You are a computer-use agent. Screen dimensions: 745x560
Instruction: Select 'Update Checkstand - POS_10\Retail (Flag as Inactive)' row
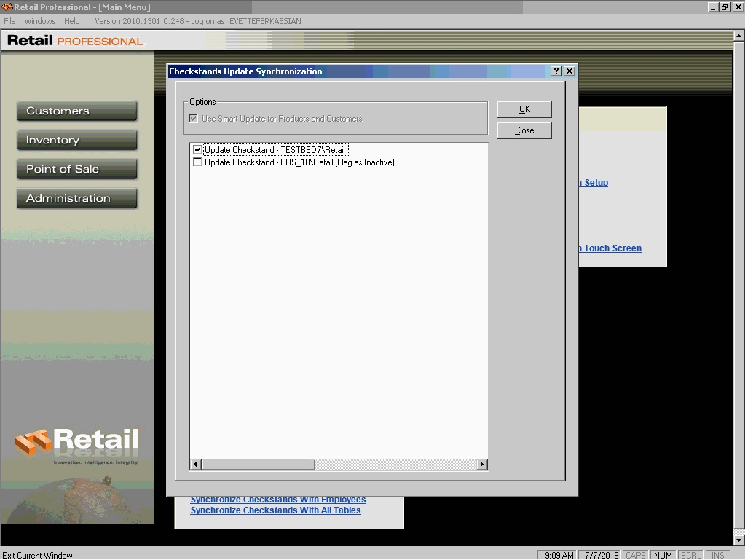click(x=300, y=162)
